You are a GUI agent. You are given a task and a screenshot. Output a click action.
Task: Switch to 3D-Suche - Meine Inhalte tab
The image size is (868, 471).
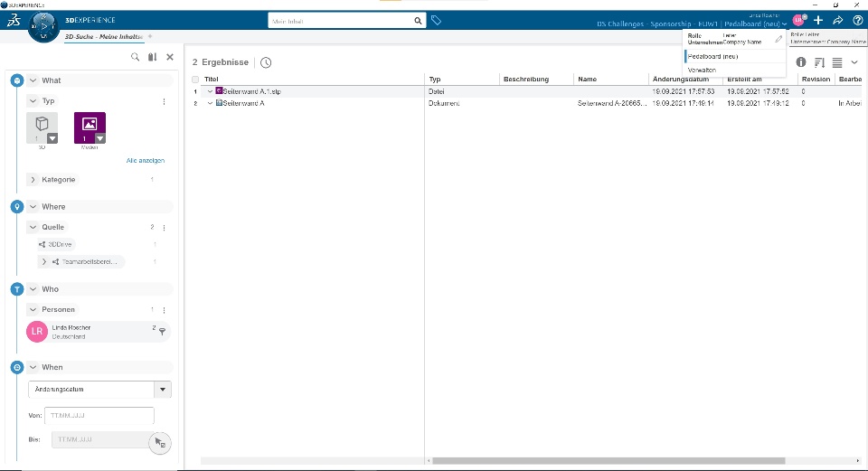click(x=104, y=36)
